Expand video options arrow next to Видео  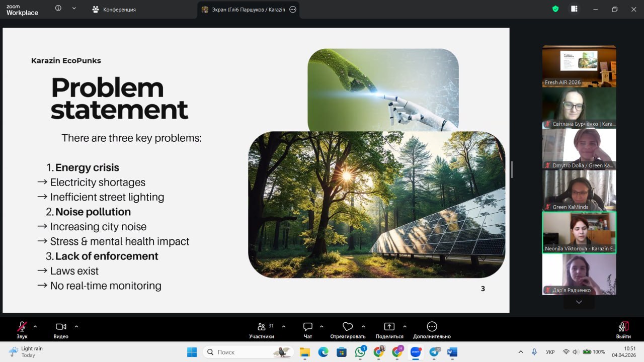76,326
